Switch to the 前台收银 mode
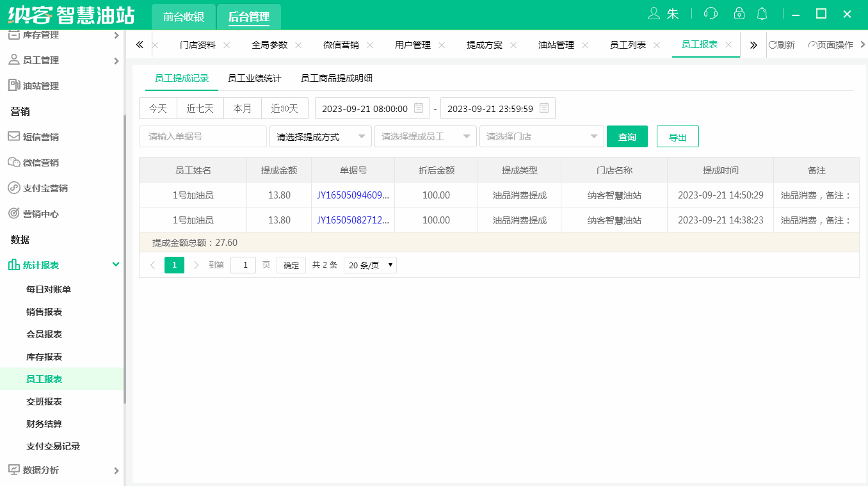Screen dimensions: 868x486 183,17
